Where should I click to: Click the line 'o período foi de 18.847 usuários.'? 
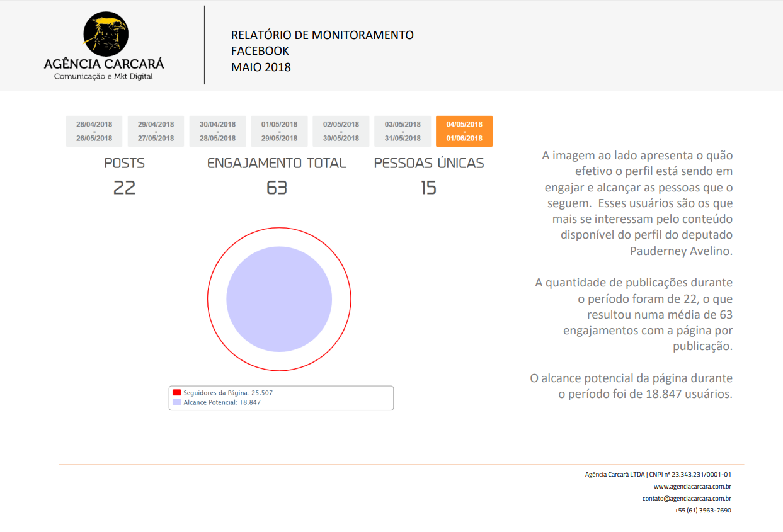(x=646, y=395)
